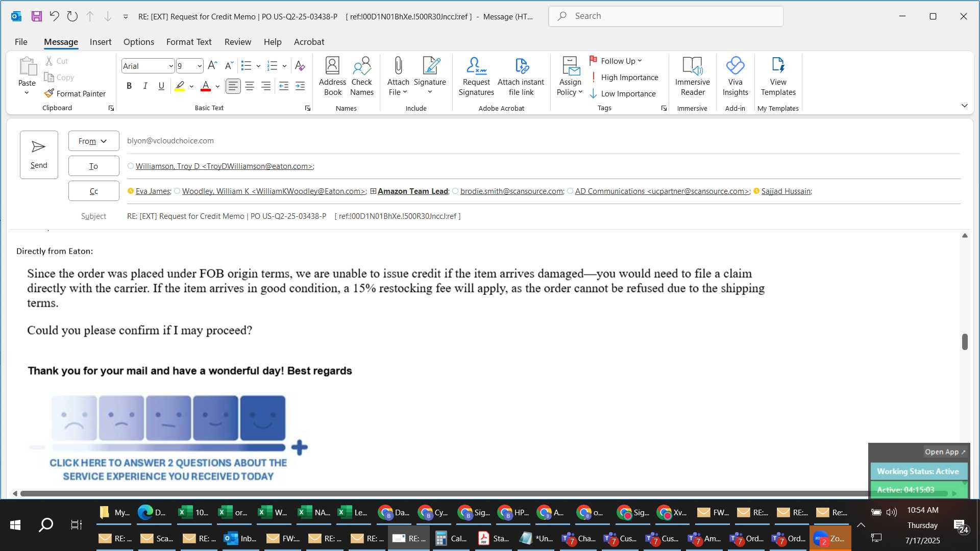
Task: Toggle italic formatting
Action: (145, 86)
